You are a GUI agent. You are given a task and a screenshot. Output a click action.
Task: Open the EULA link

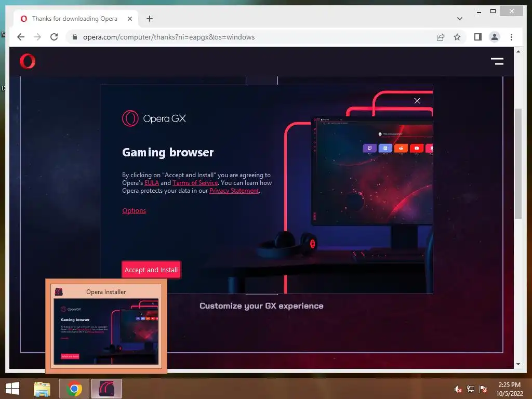pos(152,183)
